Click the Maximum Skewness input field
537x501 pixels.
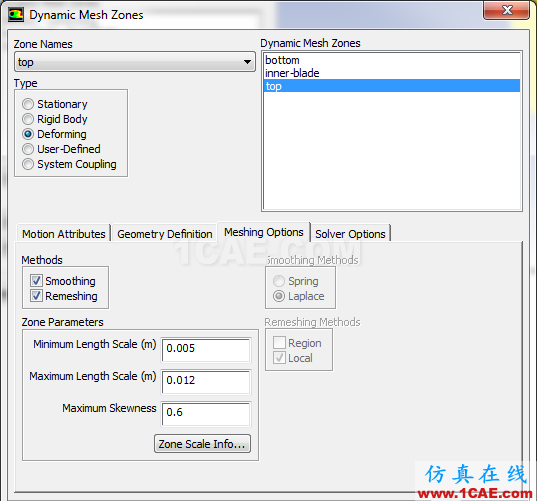206,414
